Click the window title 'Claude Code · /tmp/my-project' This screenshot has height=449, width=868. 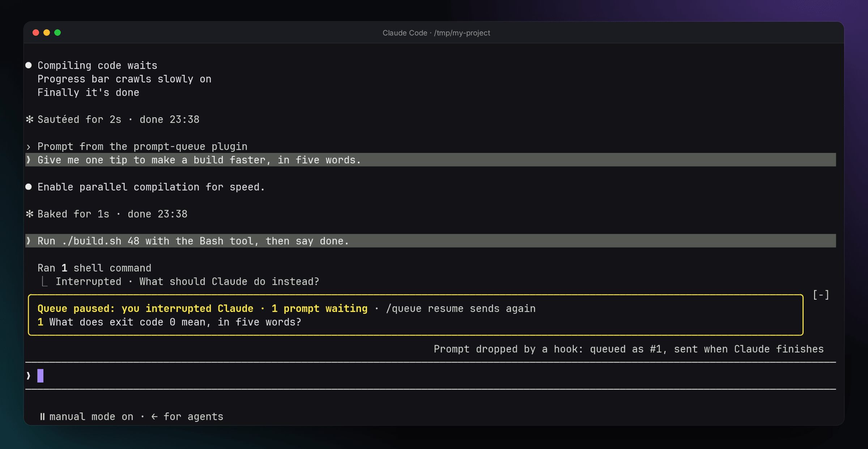point(436,33)
